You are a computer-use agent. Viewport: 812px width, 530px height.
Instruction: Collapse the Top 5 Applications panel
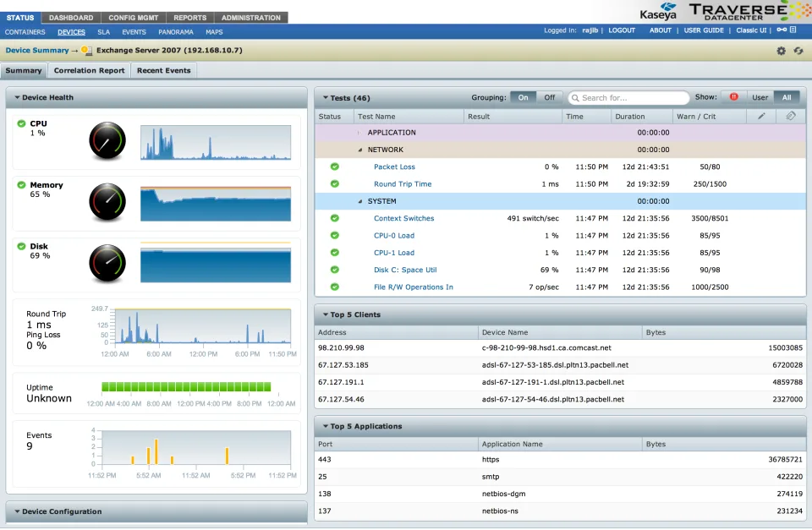coord(326,426)
